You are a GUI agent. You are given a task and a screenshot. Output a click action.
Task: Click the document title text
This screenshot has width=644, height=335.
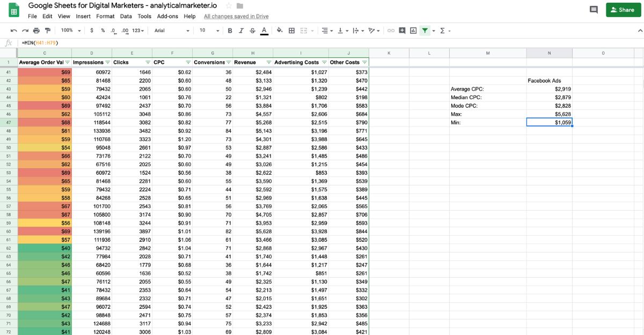click(123, 5)
